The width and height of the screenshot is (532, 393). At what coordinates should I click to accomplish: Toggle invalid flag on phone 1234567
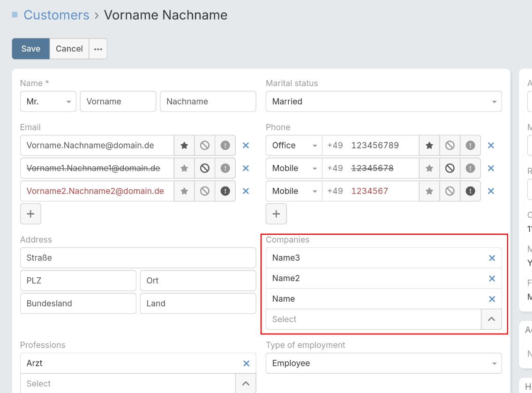click(x=470, y=191)
